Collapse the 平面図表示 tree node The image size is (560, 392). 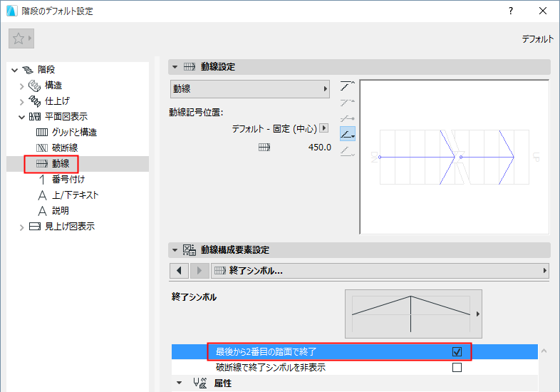coord(22,117)
